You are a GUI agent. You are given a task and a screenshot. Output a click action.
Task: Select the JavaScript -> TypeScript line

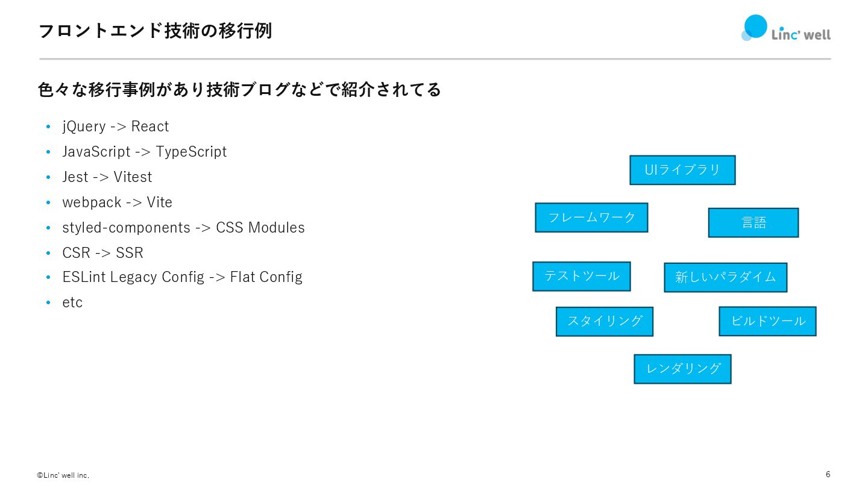(x=145, y=152)
